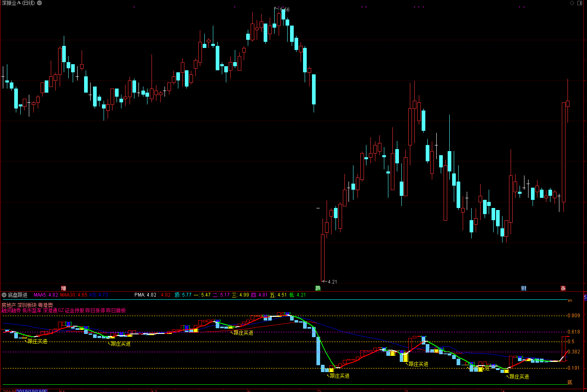This screenshot has width=587, height=392.
Task: Click the 0.618 level label
Action: coord(574,332)
